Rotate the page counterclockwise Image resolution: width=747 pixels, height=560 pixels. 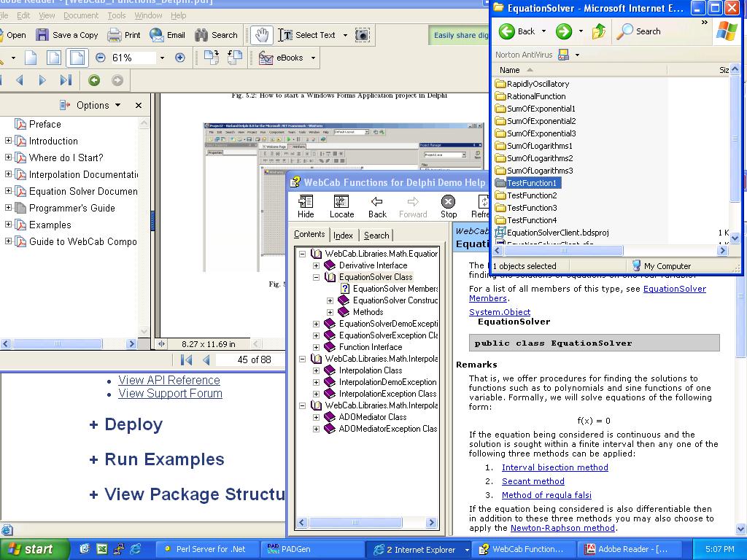coord(234,58)
